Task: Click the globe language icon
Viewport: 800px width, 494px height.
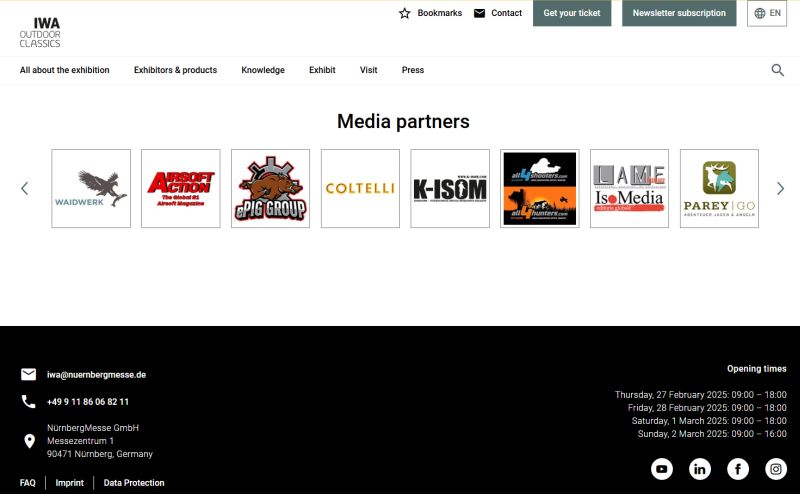Action: pos(760,13)
